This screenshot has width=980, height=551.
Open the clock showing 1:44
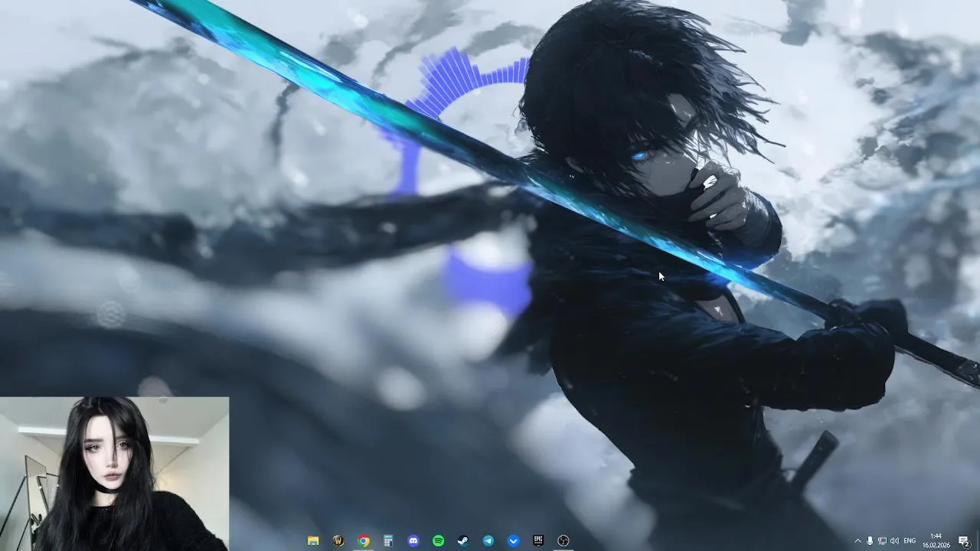pos(936,540)
